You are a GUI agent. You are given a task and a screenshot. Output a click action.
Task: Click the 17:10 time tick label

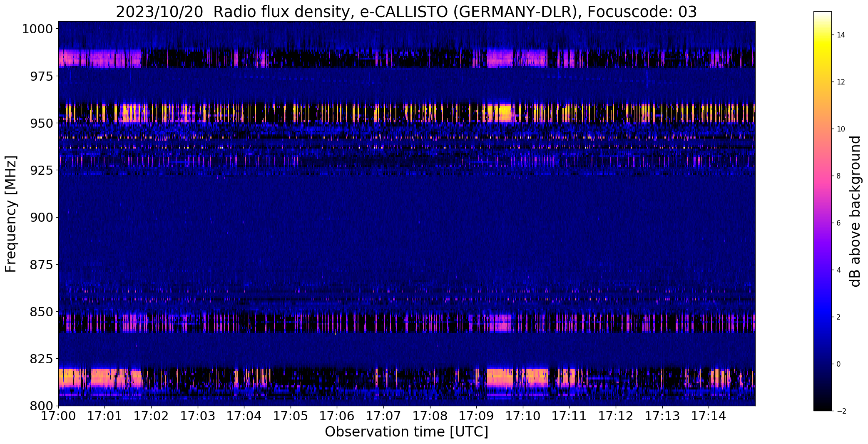[x=523, y=416]
